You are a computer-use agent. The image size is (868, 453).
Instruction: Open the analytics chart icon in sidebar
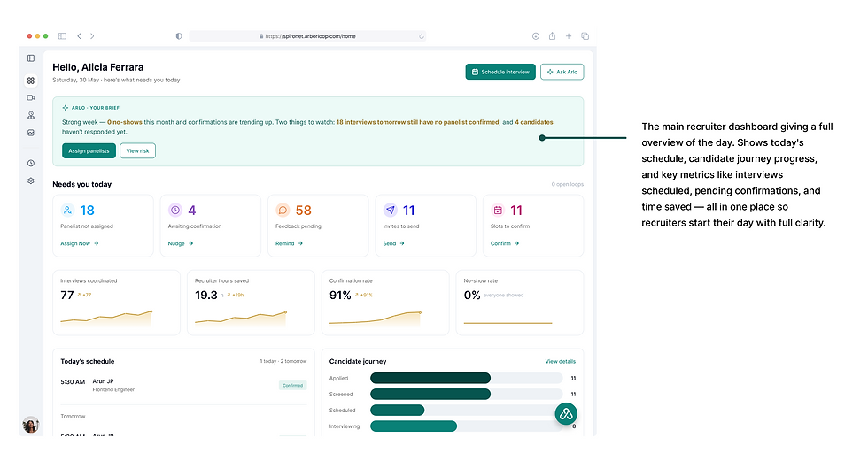(31, 133)
